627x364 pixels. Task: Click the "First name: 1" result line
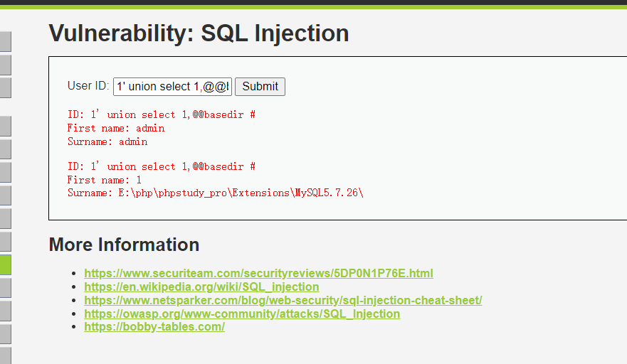tap(105, 180)
